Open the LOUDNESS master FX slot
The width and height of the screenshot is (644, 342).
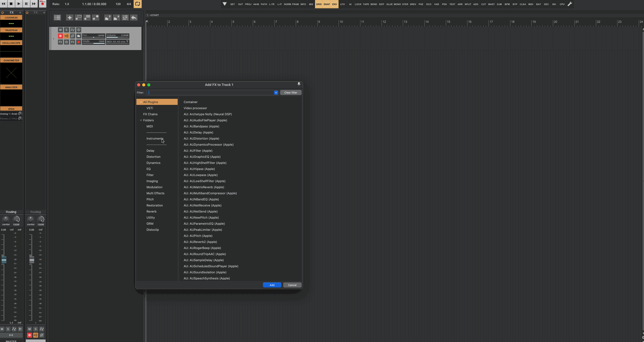click(11, 17)
